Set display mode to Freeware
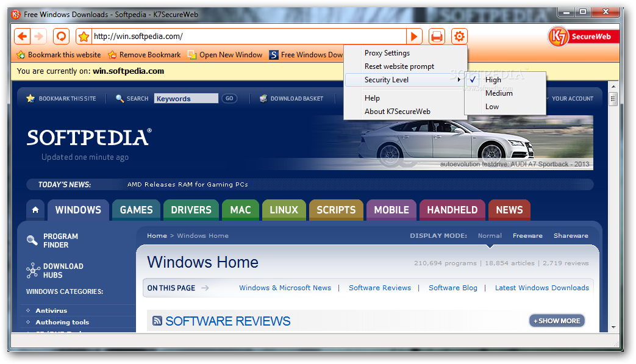Image resolution: width=636 pixels, height=364 pixels. pos(527,235)
